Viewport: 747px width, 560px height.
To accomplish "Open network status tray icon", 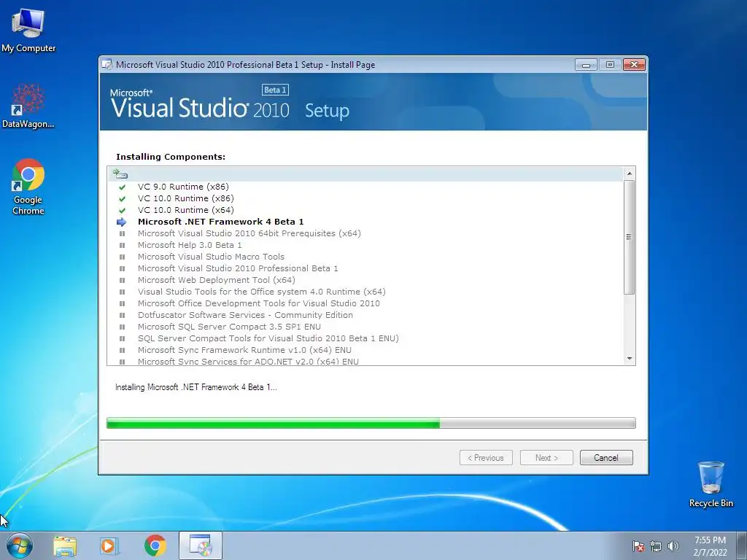I will tap(656, 546).
